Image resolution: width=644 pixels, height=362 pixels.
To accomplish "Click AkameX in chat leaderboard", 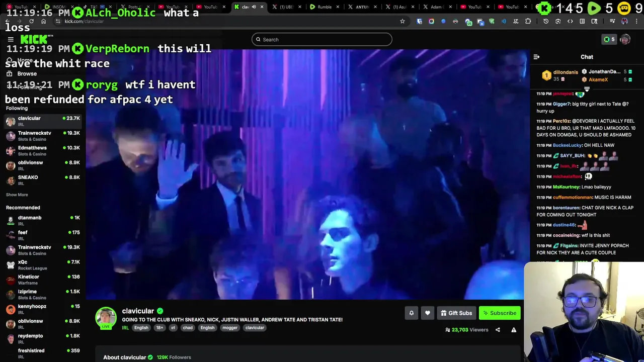I will coord(598,79).
